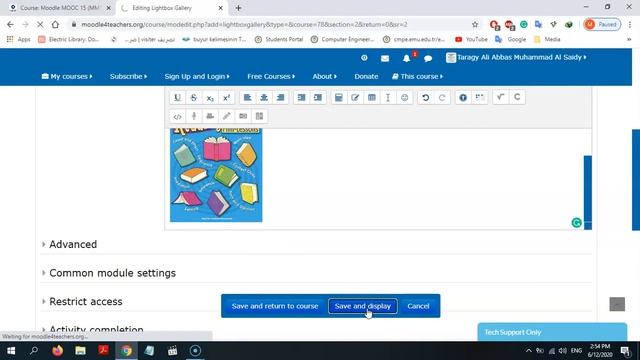Viewport: 640px width, 360px height.
Task: Open Tech Support Only chat panel
Action: pos(552,332)
